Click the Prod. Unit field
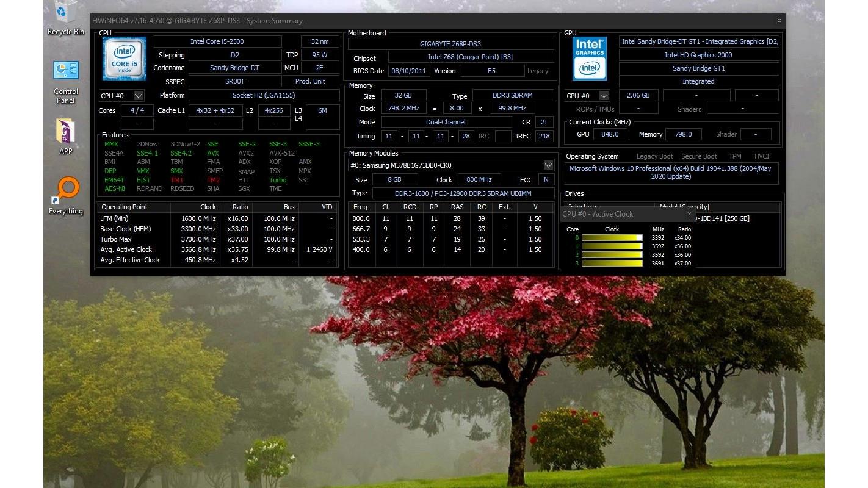Viewport: 868px width, 488px height. (310, 81)
